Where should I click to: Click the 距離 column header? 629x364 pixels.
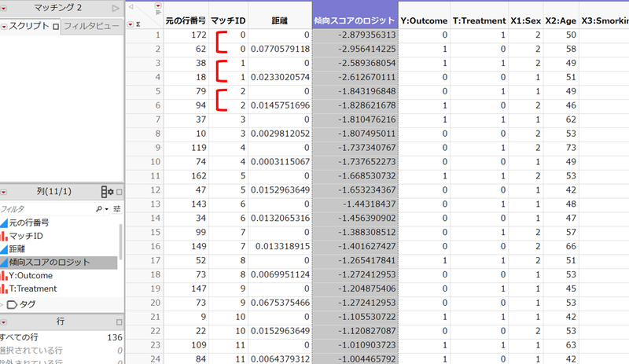coord(280,21)
